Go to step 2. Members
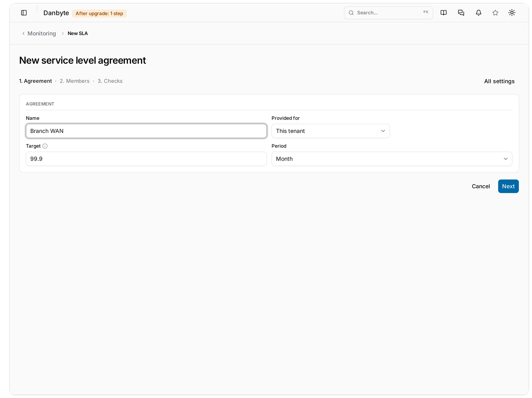532x398 pixels. point(74,81)
